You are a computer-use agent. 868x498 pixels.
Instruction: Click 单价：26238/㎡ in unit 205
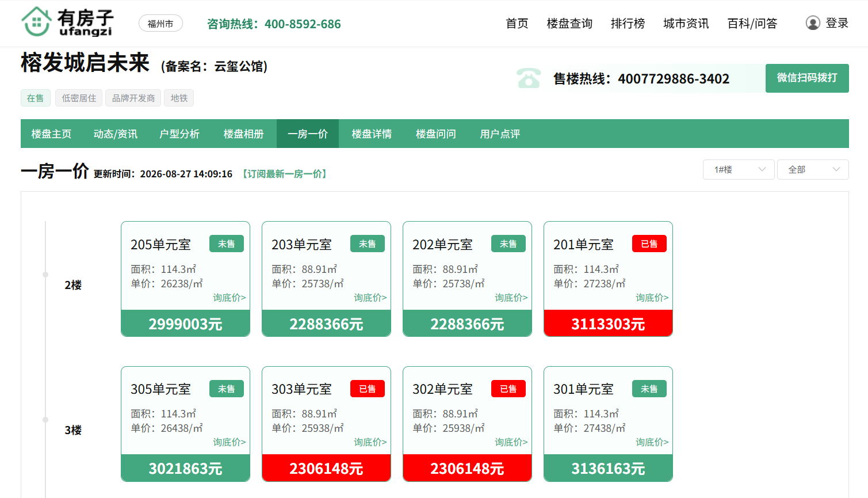click(x=167, y=283)
